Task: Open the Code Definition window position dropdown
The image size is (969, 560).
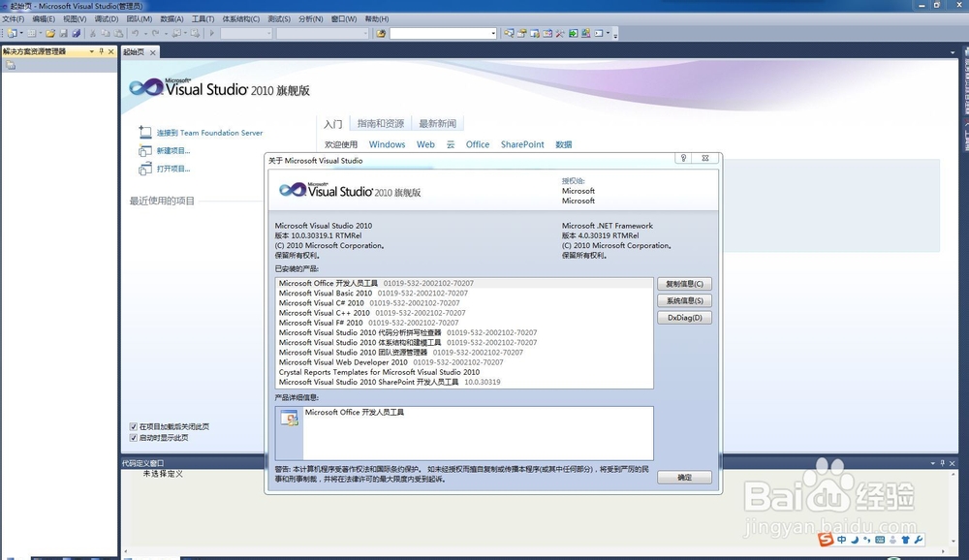Action: pos(932,463)
